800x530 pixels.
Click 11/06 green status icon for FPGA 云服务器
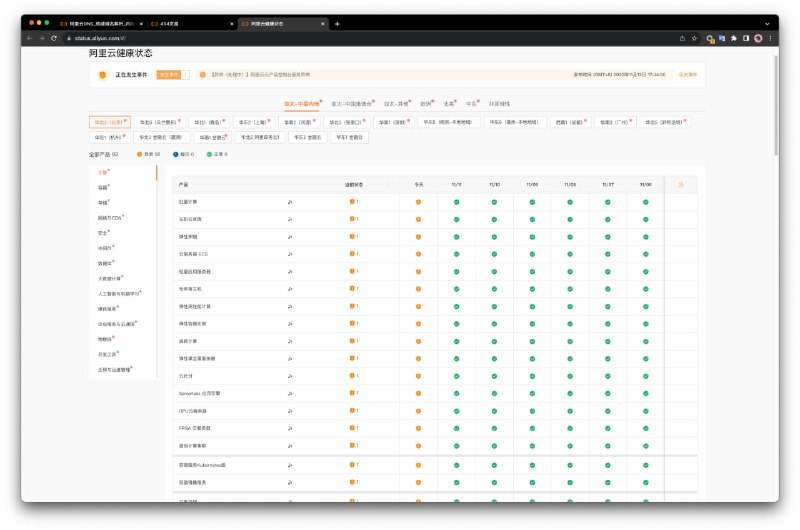[646, 428]
